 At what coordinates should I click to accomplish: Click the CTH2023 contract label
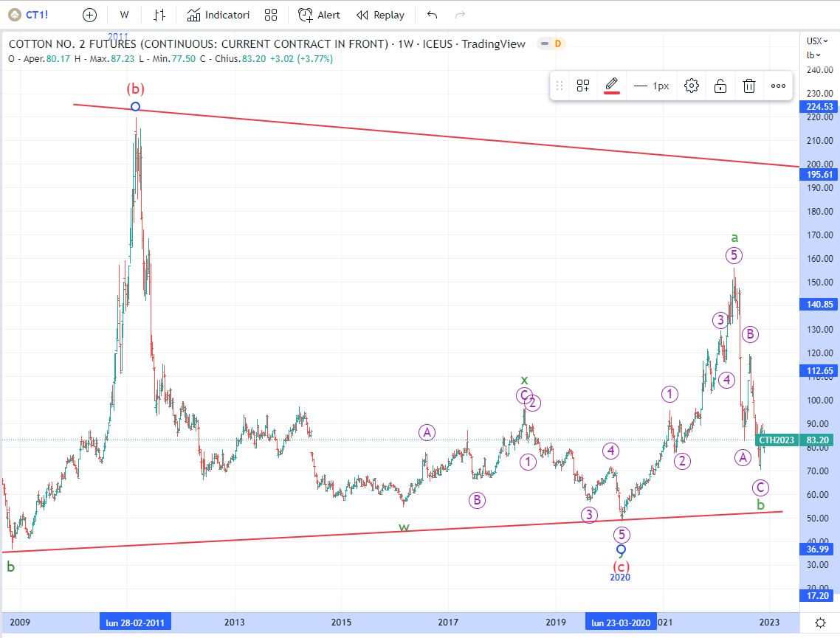(x=777, y=440)
